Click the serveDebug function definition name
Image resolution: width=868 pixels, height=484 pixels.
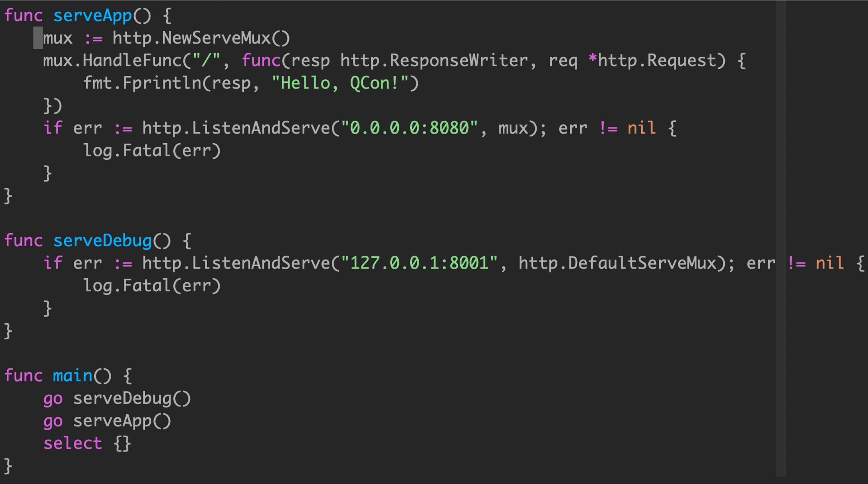102,241
